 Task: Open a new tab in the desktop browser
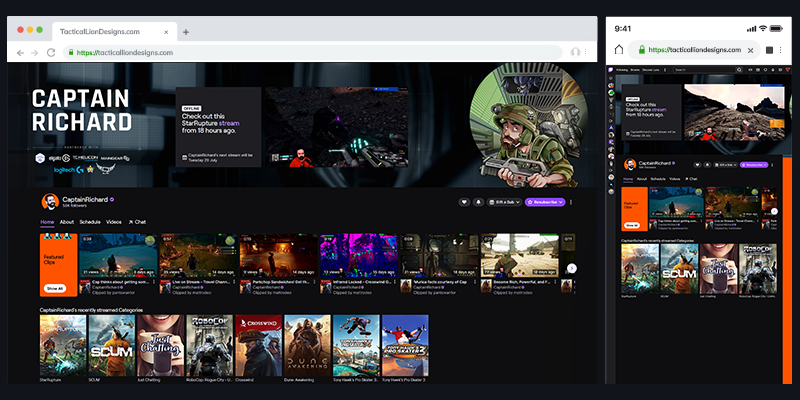click(186, 32)
